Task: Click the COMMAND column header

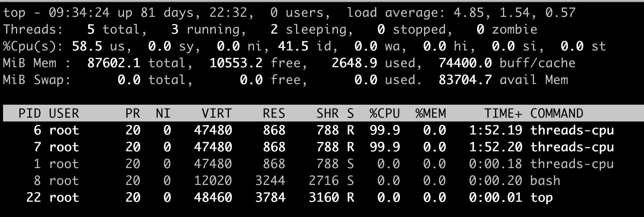Action: click(557, 113)
